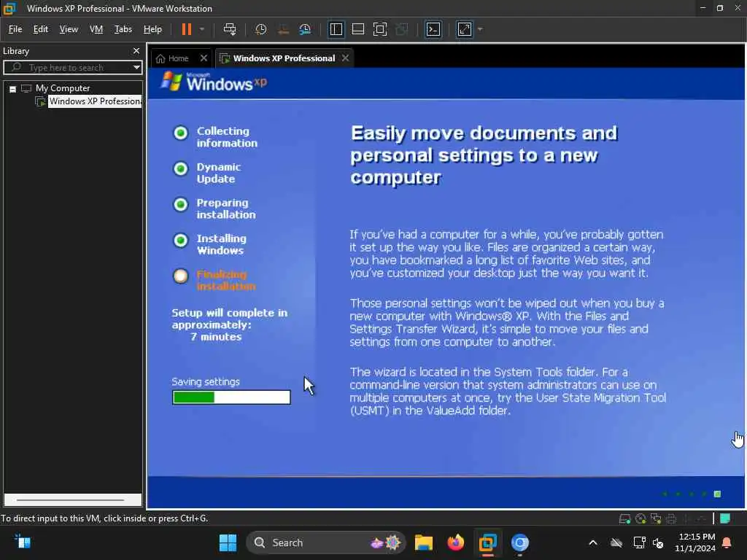
Task: Click the Saving settings progress bar
Action: click(231, 397)
